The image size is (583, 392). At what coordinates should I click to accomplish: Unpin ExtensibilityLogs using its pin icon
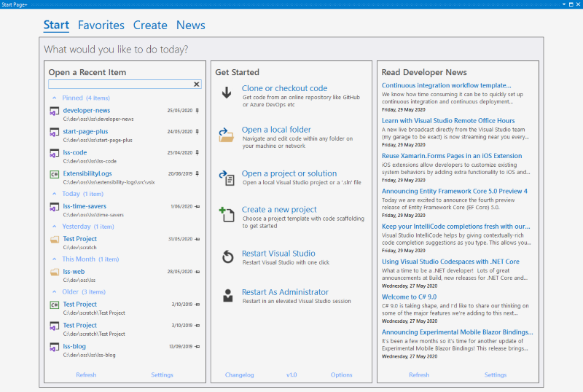[x=197, y=173]
